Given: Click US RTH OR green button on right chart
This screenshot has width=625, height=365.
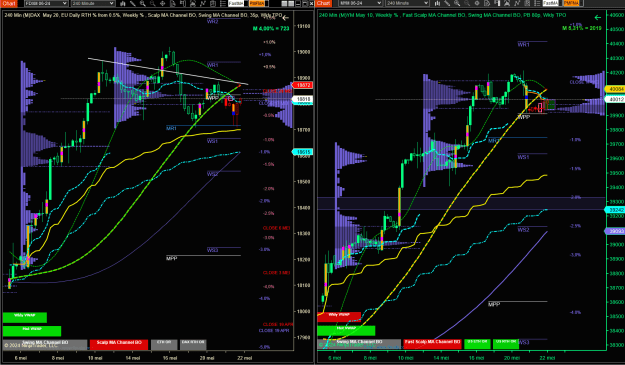Looking at the screenshot, I should coord(506,344).
